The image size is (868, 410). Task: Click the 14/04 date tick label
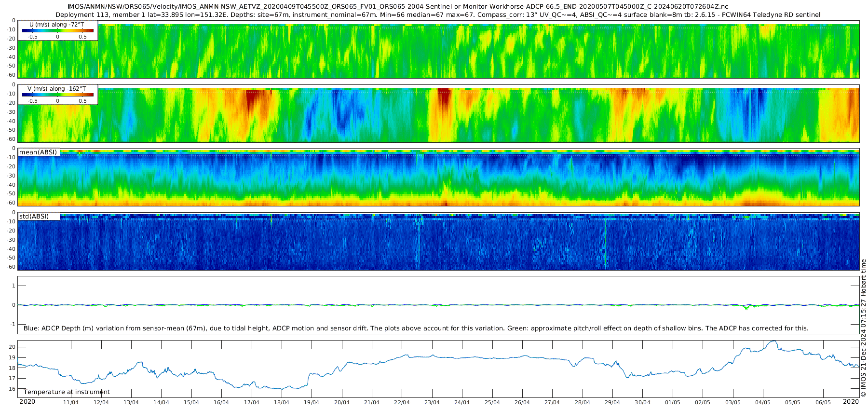161,402
